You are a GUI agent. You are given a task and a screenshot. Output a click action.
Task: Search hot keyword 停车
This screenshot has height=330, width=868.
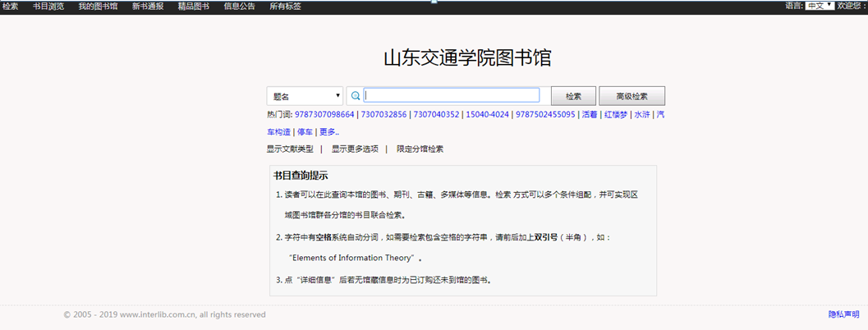[305, 132]
